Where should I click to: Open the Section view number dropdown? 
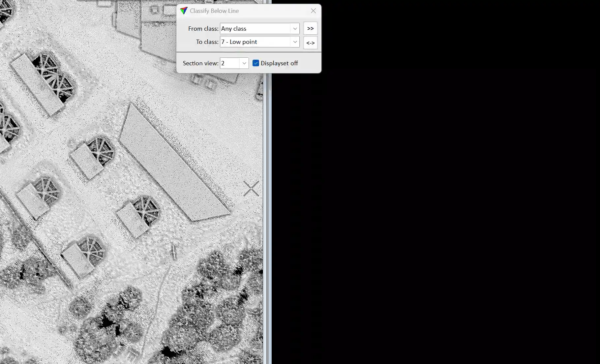(x=244, y=63)
